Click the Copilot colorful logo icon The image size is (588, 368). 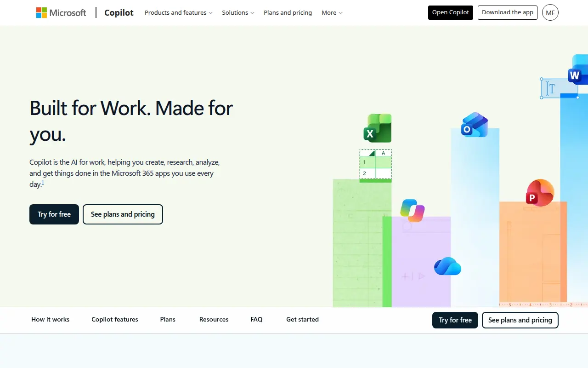click(x=413, y=211)
